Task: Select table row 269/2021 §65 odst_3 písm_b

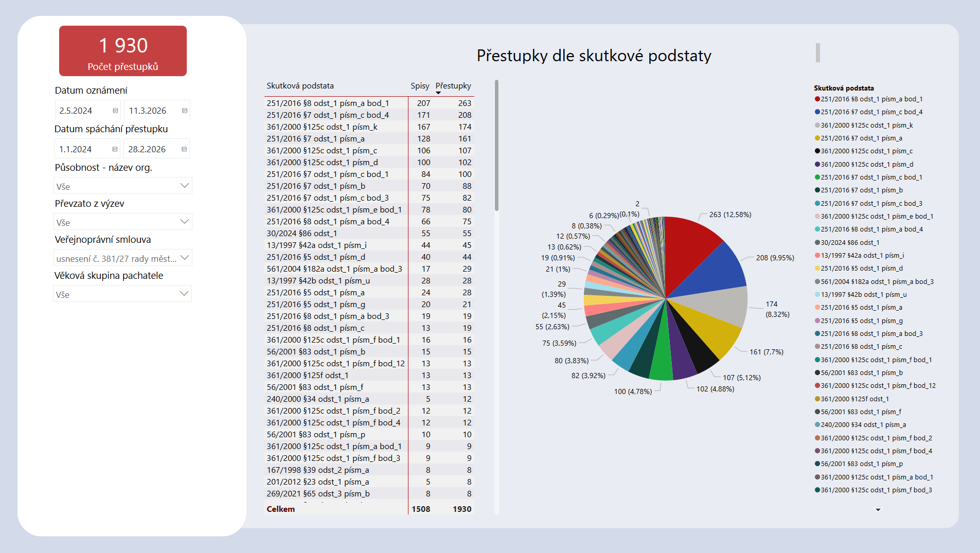Action: tap(369, 494)
